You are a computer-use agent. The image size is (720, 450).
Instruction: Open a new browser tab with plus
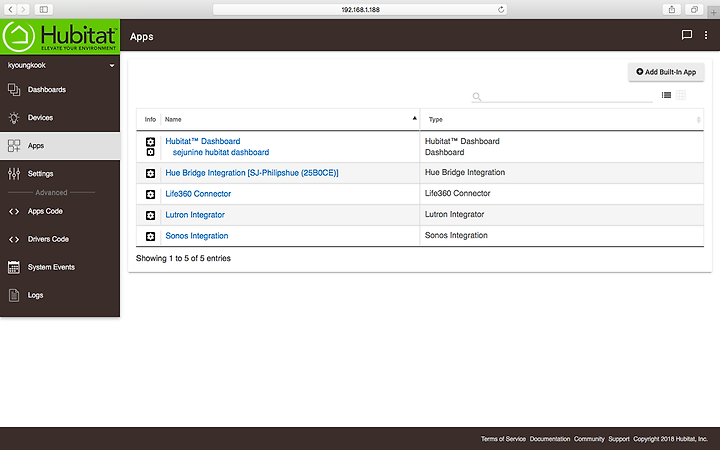[714, 12]
